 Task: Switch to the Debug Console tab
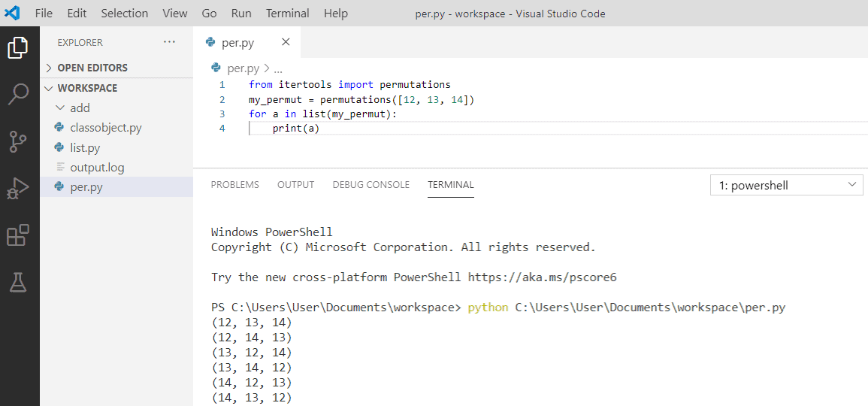[x=371, y=185]
